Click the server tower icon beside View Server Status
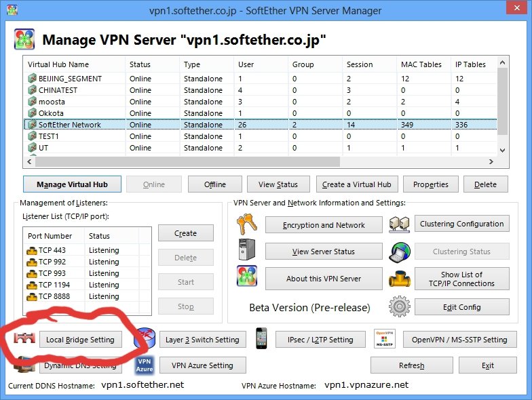532x400 pixels. coord(247,249)
